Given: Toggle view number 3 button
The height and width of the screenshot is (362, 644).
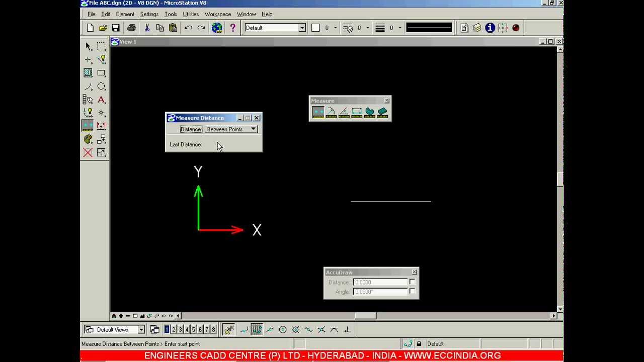Looking at the screenshot, I should (x=180, y=330).
